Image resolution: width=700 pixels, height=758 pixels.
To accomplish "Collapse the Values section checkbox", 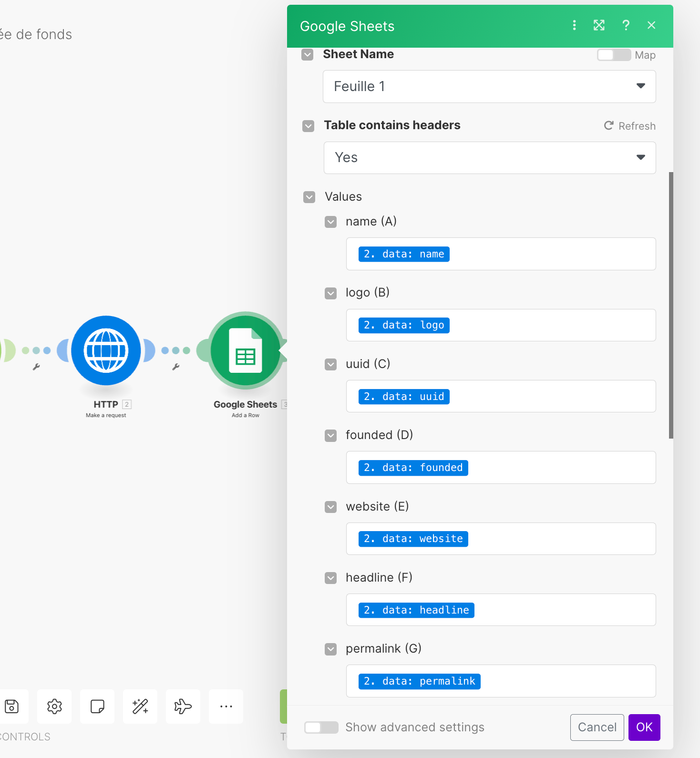I will pos(309,197).
